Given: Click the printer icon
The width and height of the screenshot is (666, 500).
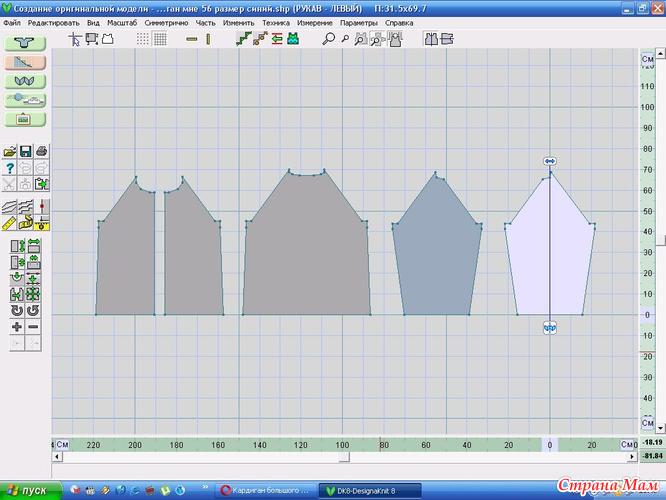Looking at the screenshot, I should [x=41, y=151].
